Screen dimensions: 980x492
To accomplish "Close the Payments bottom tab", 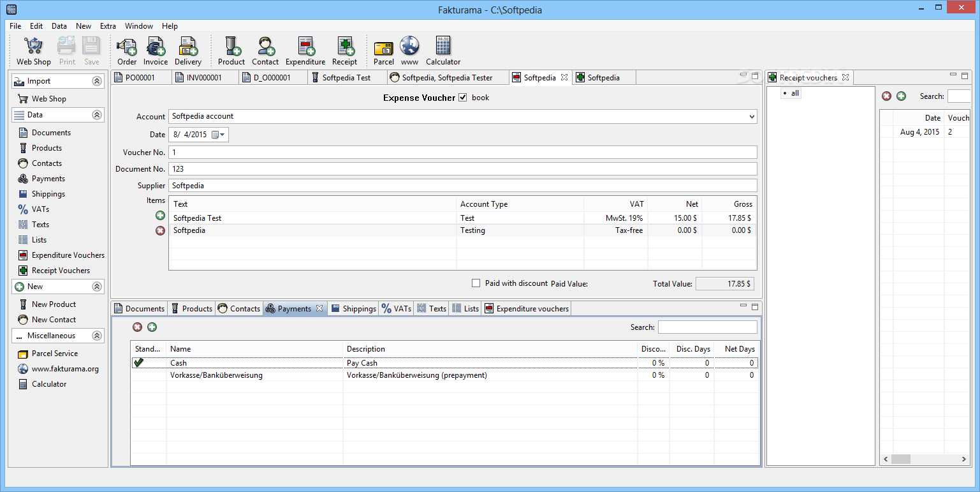I will 319,309.
